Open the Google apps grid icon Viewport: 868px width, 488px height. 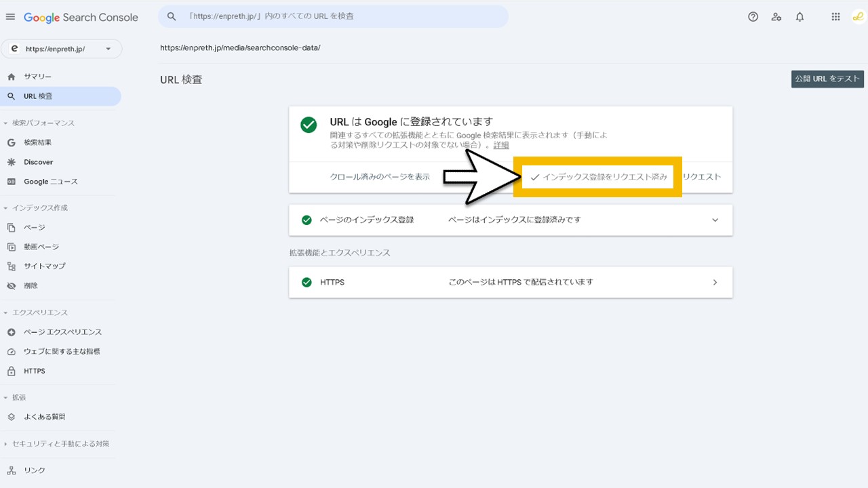coord(835,16)
